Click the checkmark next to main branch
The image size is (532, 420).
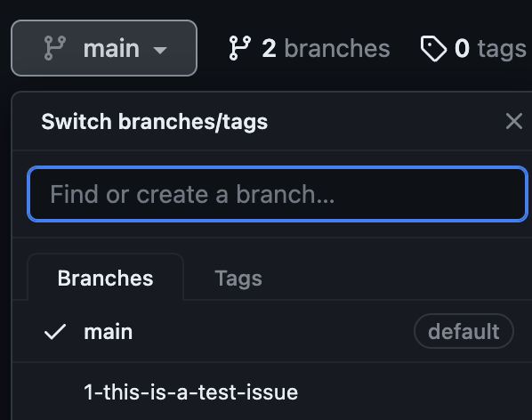click(55, 331)
